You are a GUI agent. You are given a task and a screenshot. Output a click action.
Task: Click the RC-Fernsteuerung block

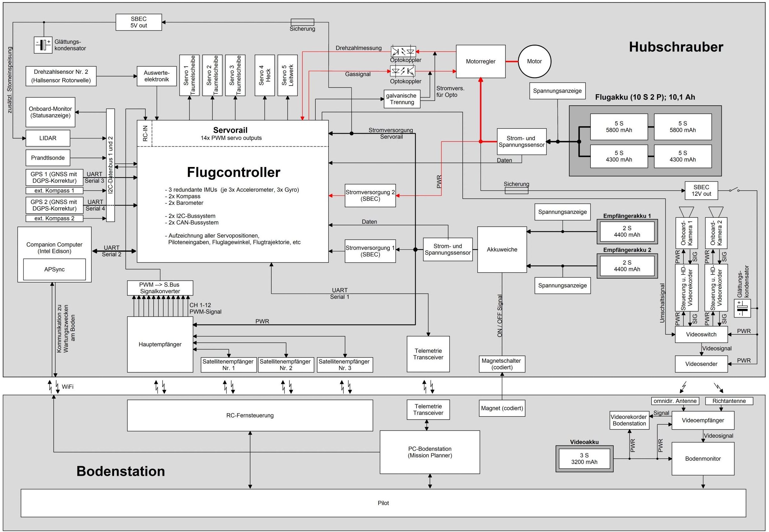pos(250,415)
